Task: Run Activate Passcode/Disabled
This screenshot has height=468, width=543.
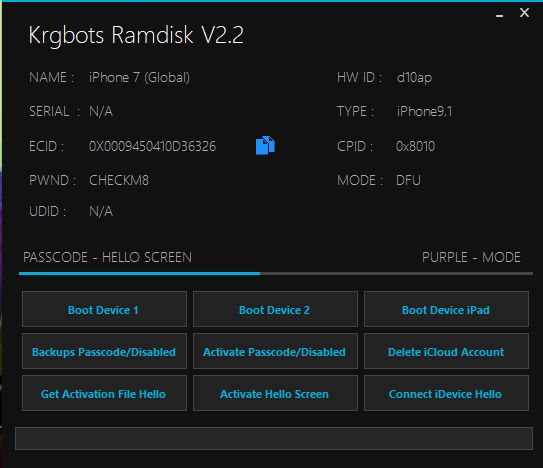Action: click(275, 351)
